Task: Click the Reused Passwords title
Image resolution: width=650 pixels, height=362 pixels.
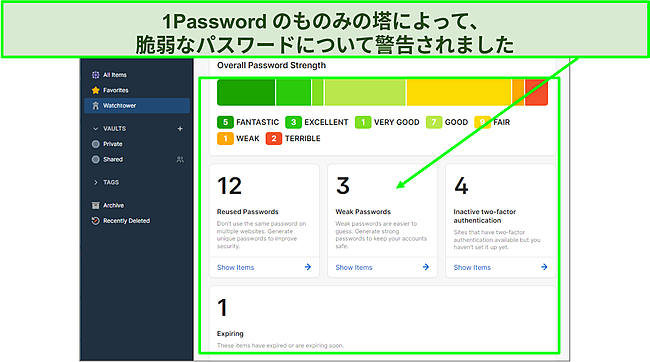Action: pyautogui.click(x=247, y=212)
